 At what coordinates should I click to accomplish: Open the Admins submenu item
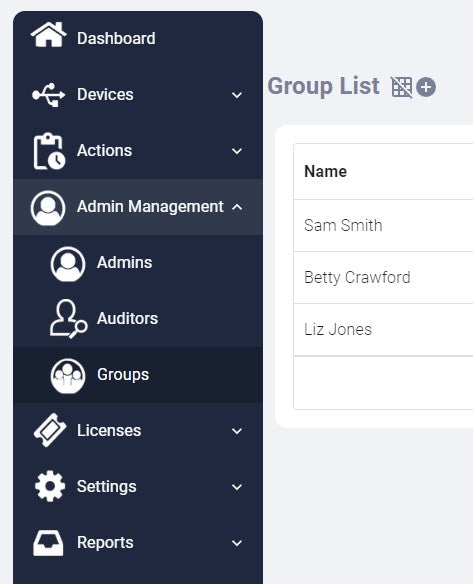(x=138, y=263)
